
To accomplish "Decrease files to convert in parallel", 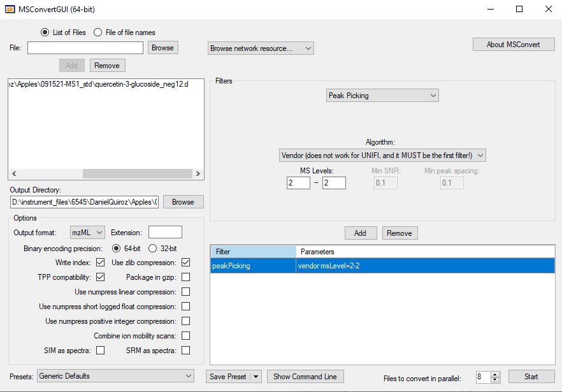I will tap(495, 380).
